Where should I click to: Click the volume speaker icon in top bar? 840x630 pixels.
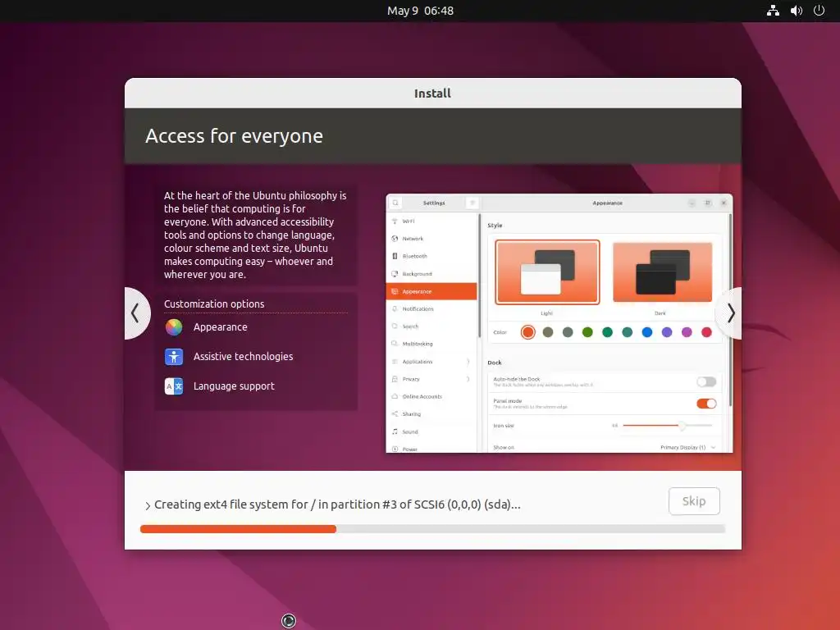pos(796,11)
